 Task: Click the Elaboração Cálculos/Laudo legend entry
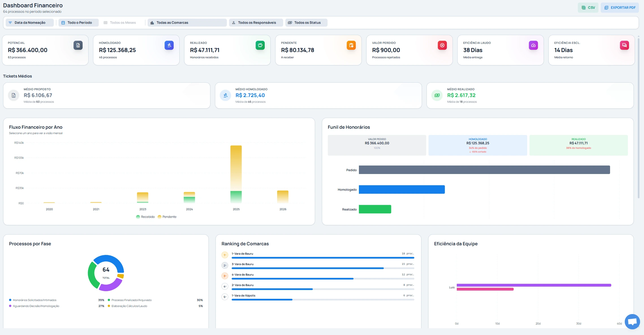tap(155, 306)
